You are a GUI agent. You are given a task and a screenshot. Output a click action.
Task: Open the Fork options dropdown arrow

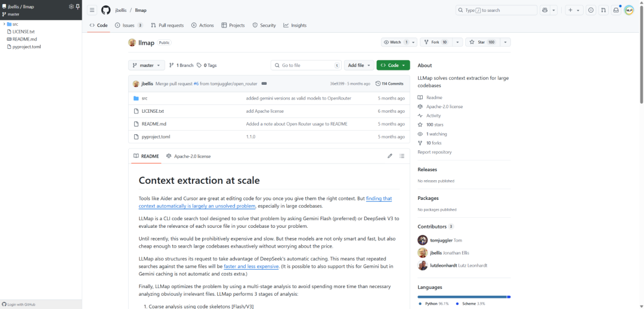(457, 42)
